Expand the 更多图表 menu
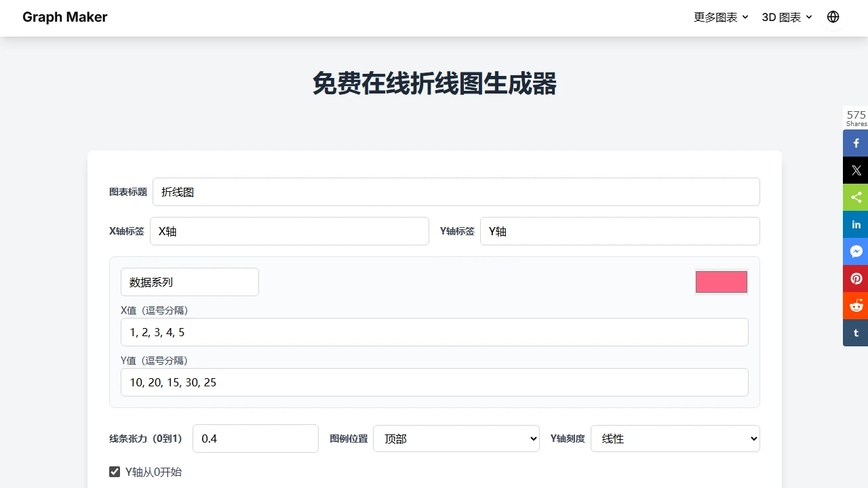Viewport: 868px width, 488px height. [x=721, y=17]
